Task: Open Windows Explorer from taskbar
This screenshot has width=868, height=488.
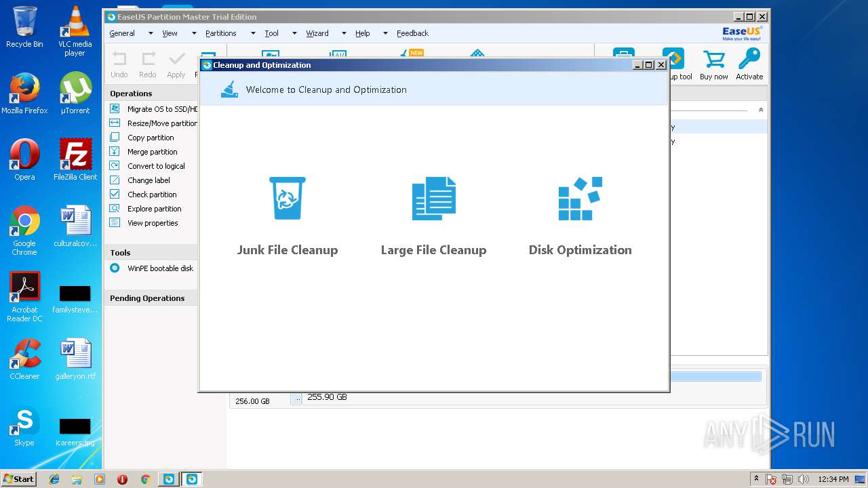Action: [77, 479]
